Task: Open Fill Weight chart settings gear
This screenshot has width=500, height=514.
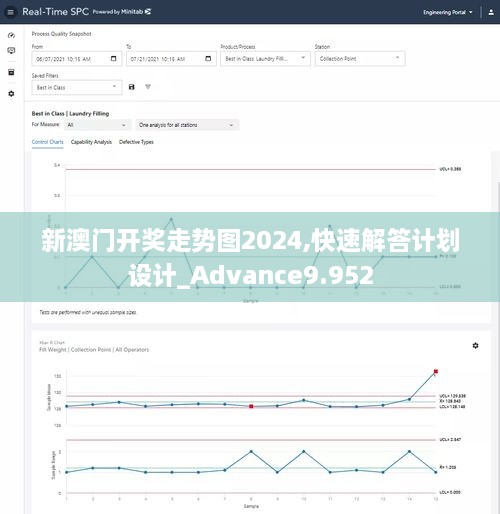Action: tap(476, 346)
